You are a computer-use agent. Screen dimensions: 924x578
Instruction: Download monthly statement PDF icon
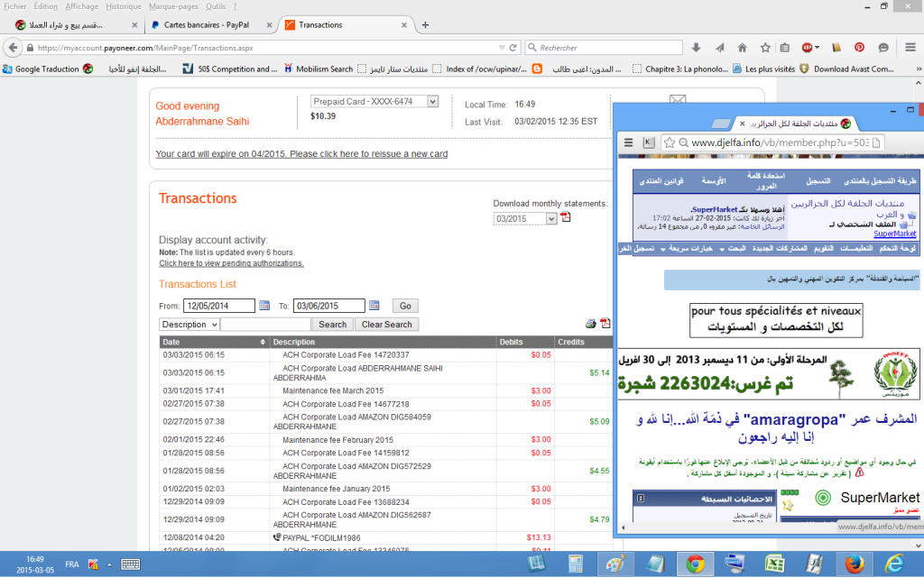click(566, 217)
